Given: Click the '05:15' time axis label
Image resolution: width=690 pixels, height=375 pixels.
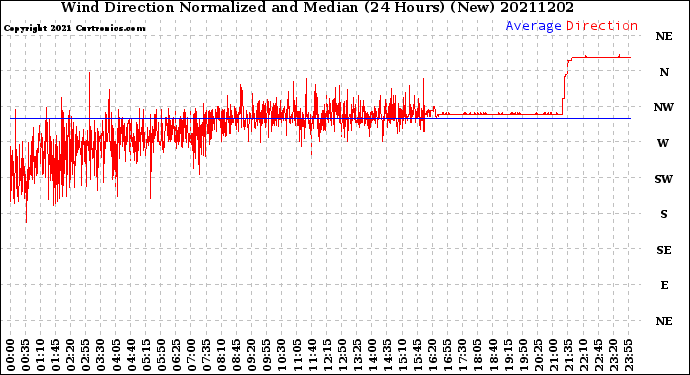Looking at the screenshot, I should 146,355.
